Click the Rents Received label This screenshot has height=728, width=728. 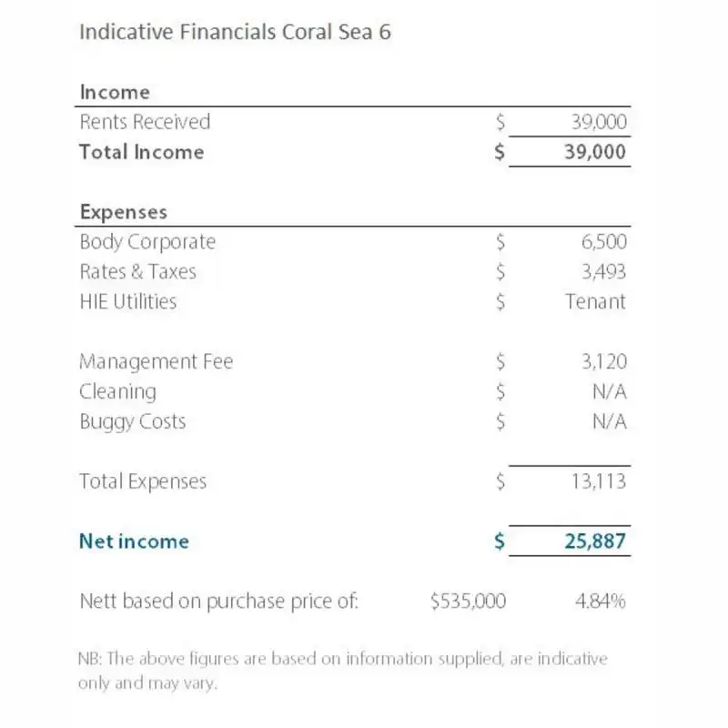pyautogui.click(x=145, y=122)
